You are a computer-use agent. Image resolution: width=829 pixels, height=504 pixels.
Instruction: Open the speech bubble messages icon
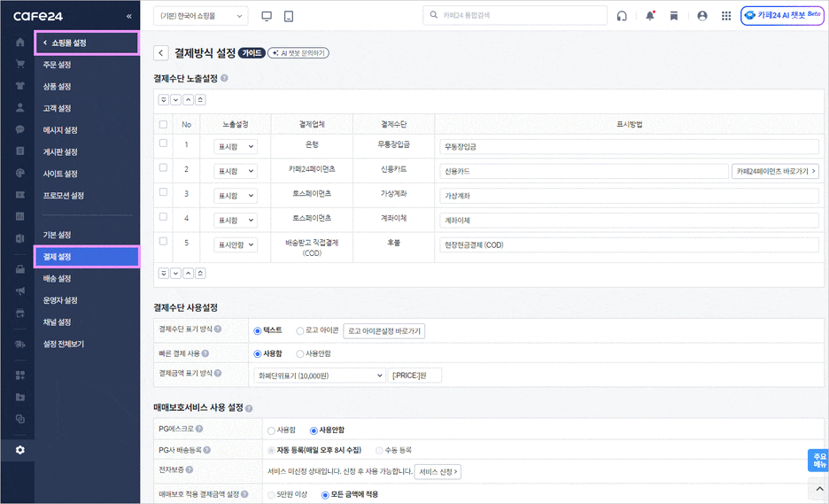pos(20,129)
